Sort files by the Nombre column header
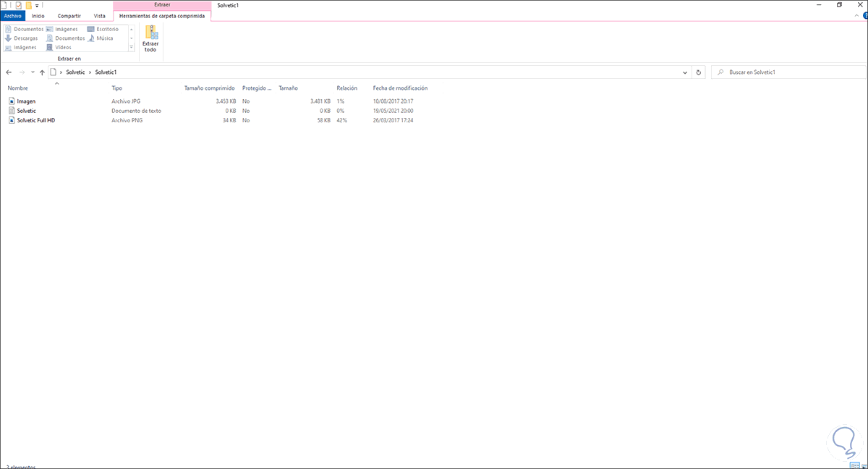The image size is (868, 469). point(17,88)
